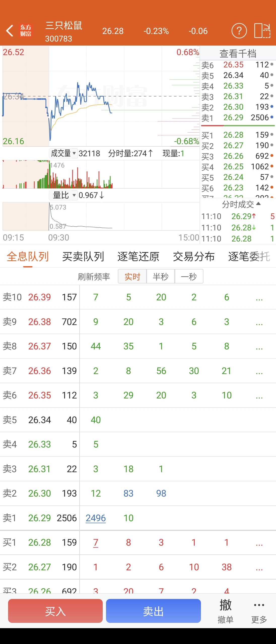Tap the 撤单 cancel order icon
This screenshot has width=276, height=644.
tap(225, 612)
